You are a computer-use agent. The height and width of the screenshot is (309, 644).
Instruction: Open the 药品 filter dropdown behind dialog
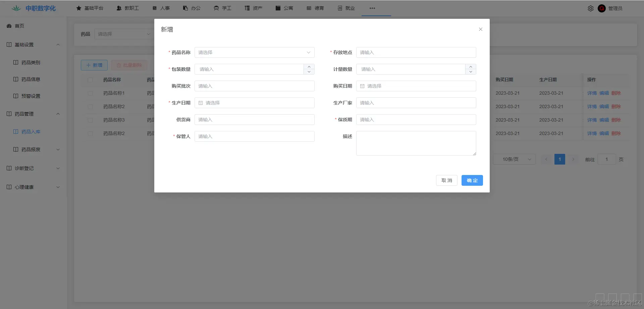[124, 34]
